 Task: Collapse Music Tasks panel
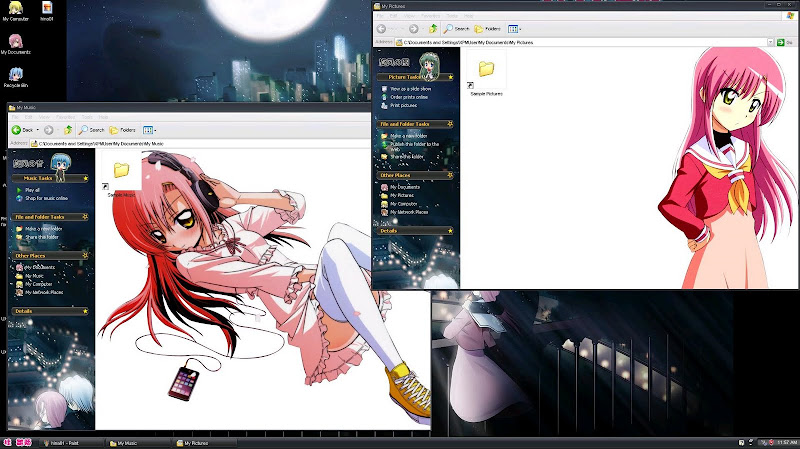coord(85,178)
